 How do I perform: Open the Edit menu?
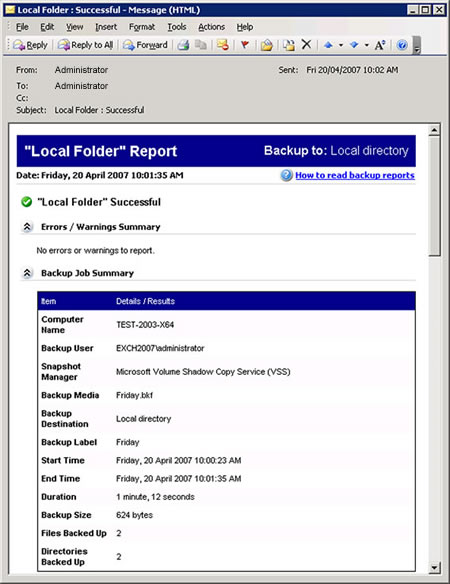pos(47,27)
